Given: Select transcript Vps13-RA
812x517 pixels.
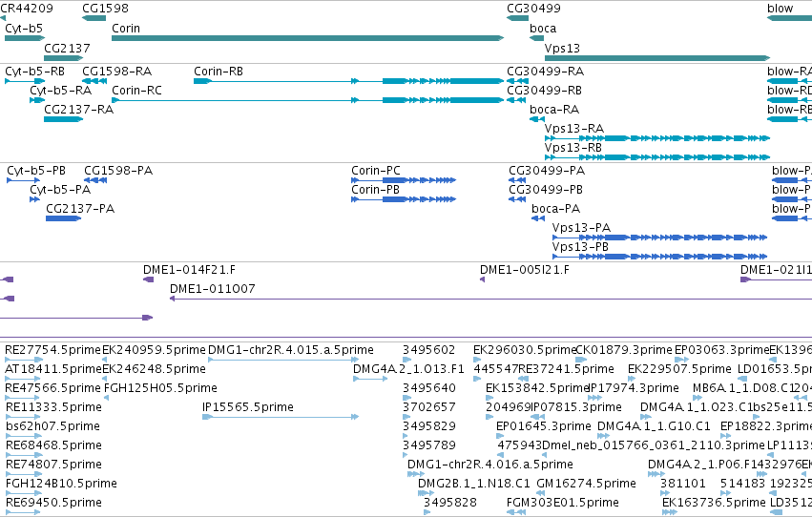Looking at the screenshot, I should coord(657,138).
